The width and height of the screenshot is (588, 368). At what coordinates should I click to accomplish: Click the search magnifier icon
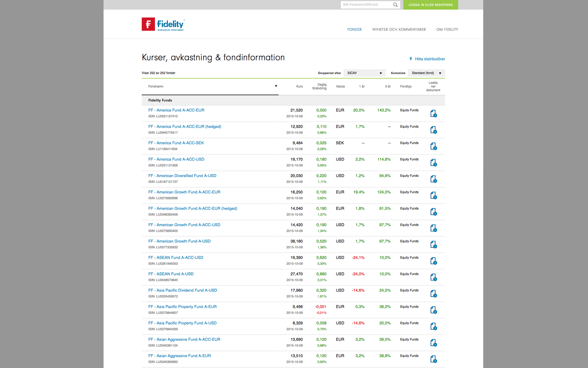395,5
